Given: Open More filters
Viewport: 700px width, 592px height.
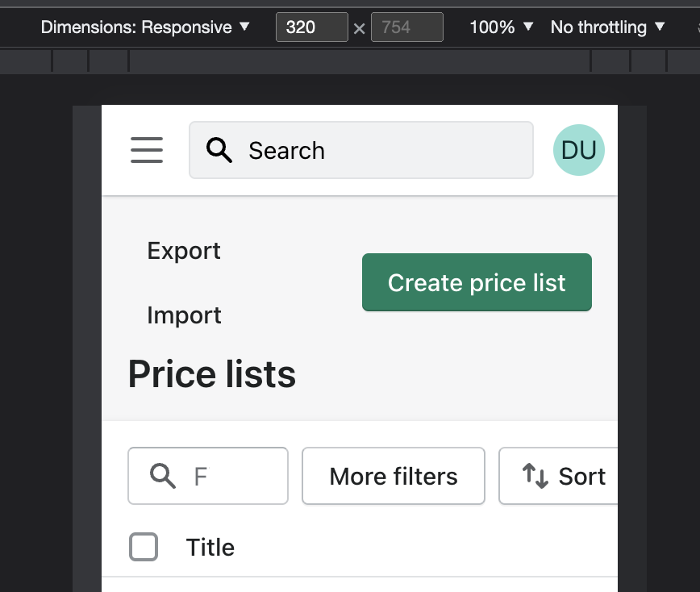Looking at the screenshot, I should coord(393,476).
